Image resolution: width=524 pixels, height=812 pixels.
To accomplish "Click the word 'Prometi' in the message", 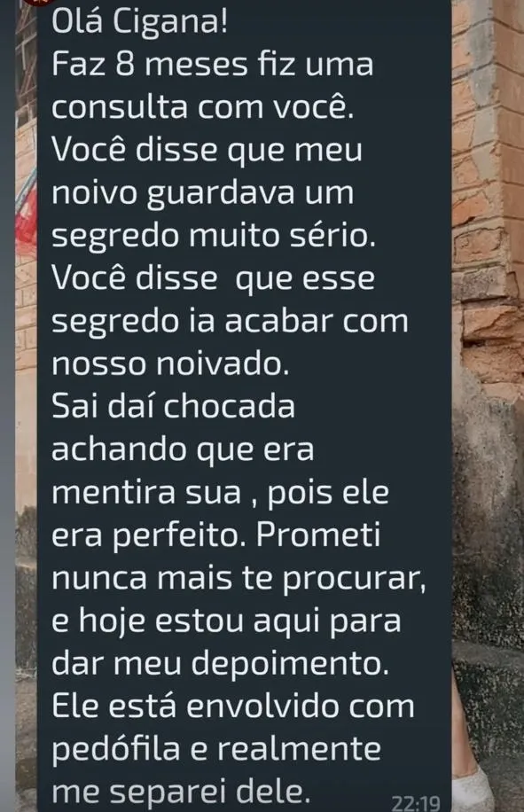I will 318,535.
